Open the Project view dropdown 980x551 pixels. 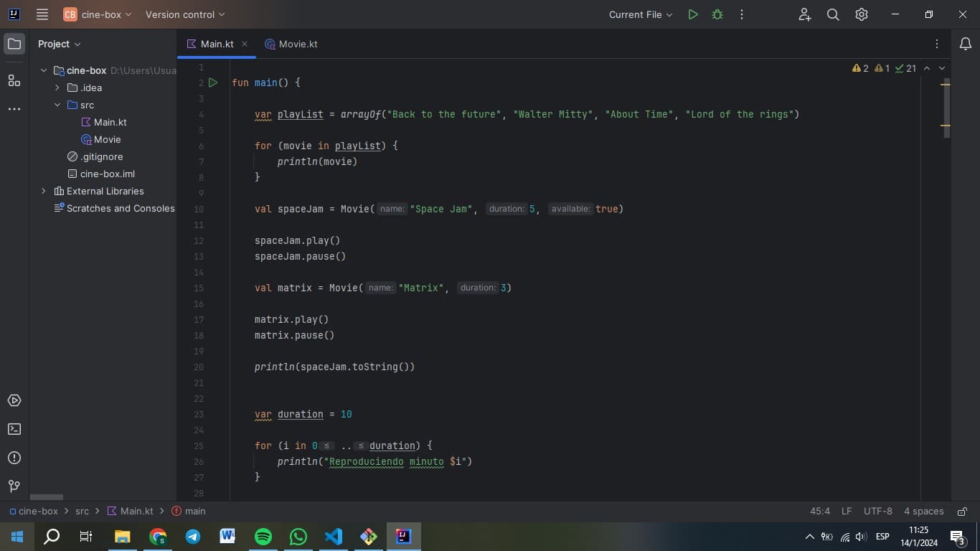pos(60,44)
